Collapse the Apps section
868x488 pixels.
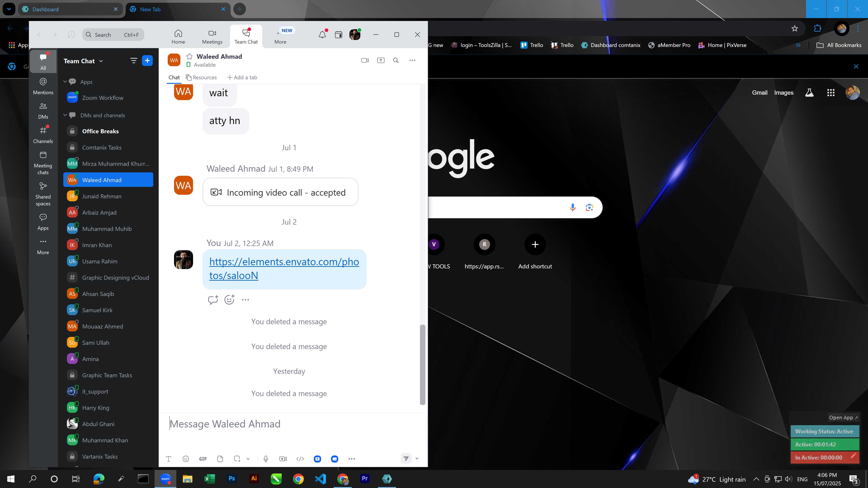point(65,82)
